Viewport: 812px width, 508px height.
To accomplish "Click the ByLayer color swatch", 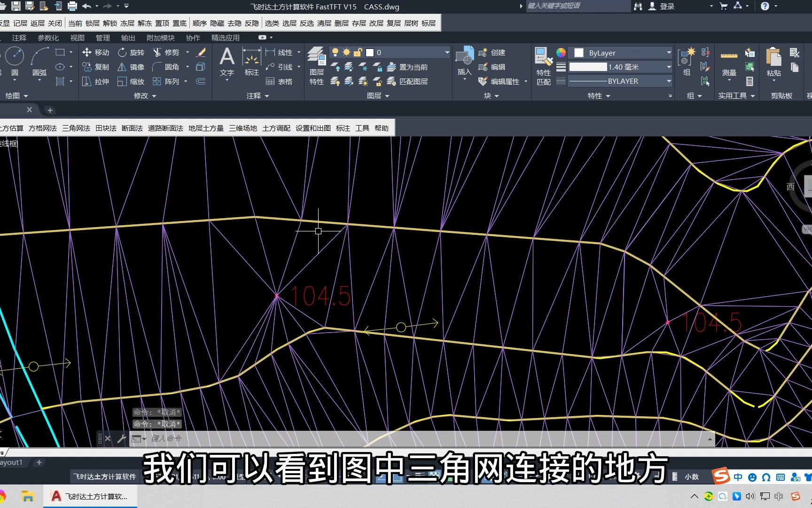I will [x=578, y=52].
